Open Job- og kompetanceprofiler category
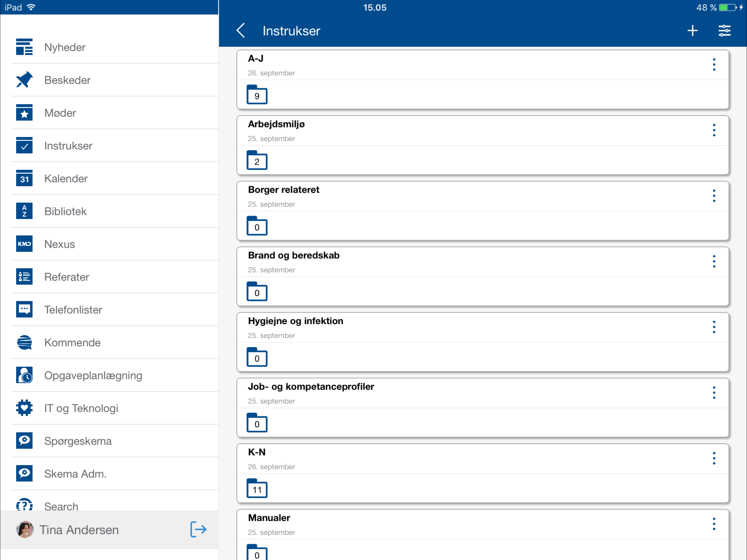 pyautogui.click(x=311, y=386)
